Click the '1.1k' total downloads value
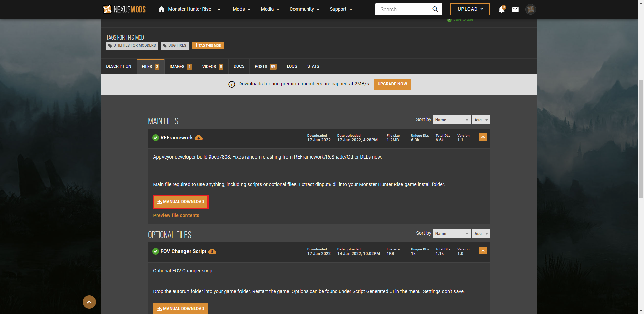The image size is (644, 314). pos(440,254)
